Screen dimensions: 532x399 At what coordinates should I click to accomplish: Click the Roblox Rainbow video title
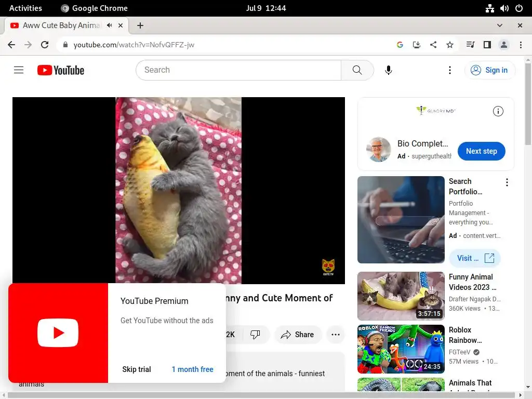(x=465, y=335)
